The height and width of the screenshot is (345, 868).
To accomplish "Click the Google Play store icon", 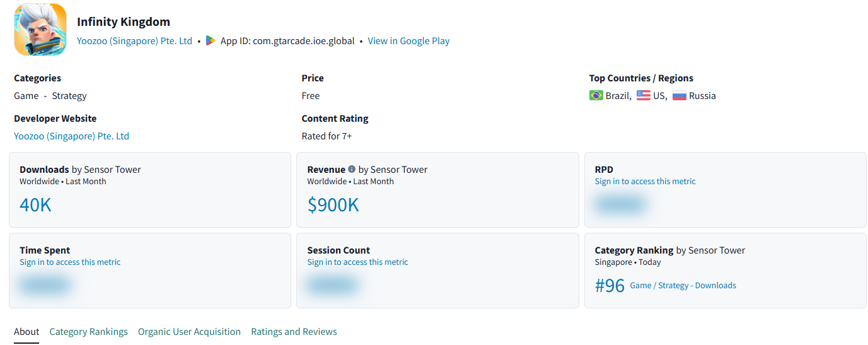I will pos(211,41).
